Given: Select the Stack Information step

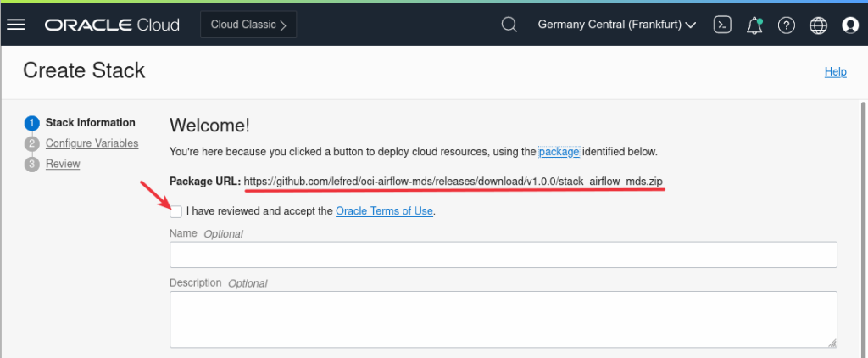Looking at the screenshot, I should (x=90, y=122).
